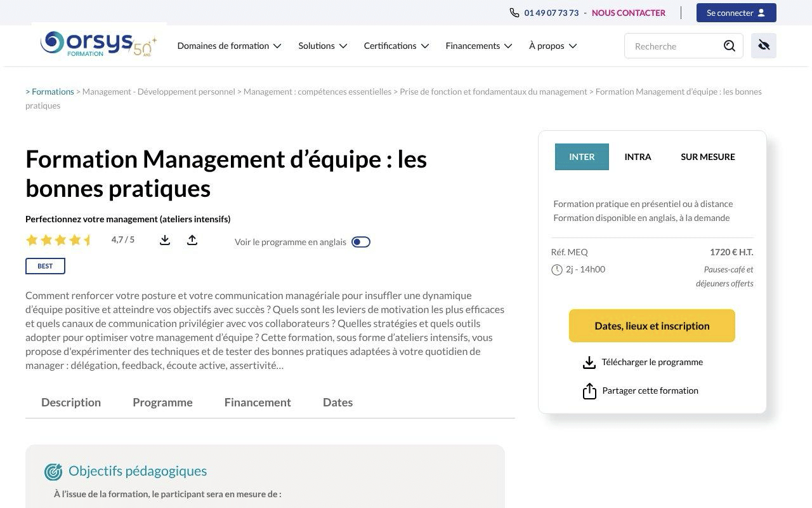
Task: Click the Réf. MEQ reference text
Action: point(570,252)
